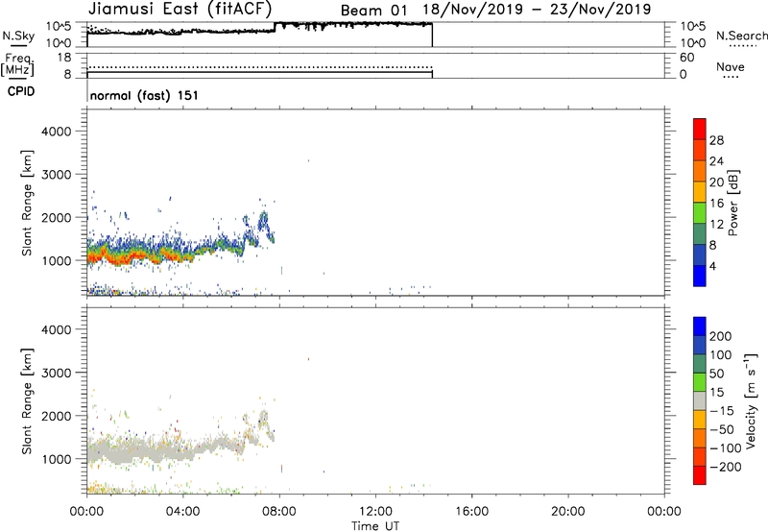Click the "04:00" time tick label

[182, 512]
